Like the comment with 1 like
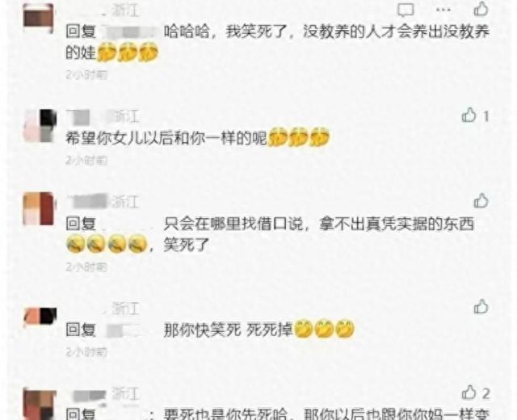The width and height of the screenshot is (517, 420). (x=469, y=115)
